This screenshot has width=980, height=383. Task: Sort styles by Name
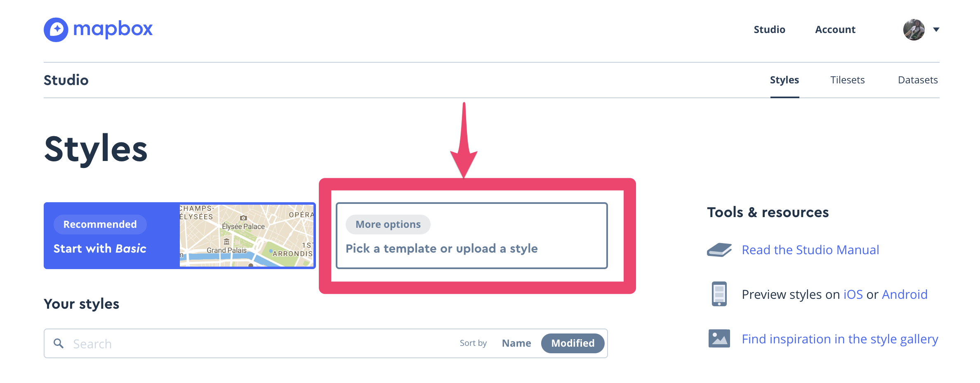click(x=516, y=343)
